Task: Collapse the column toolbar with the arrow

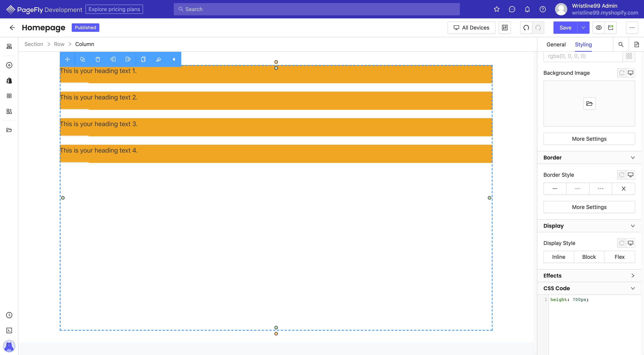Action: point(174,59)
